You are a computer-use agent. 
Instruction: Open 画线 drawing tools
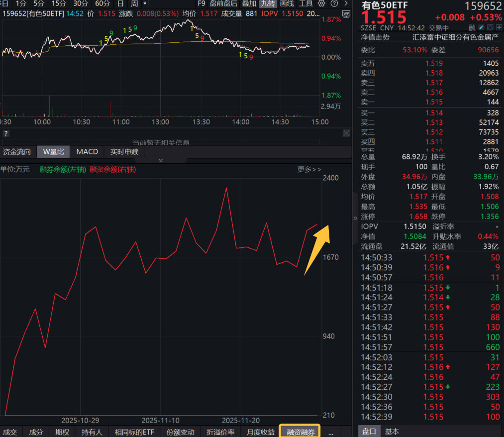(x=287, y=3)
